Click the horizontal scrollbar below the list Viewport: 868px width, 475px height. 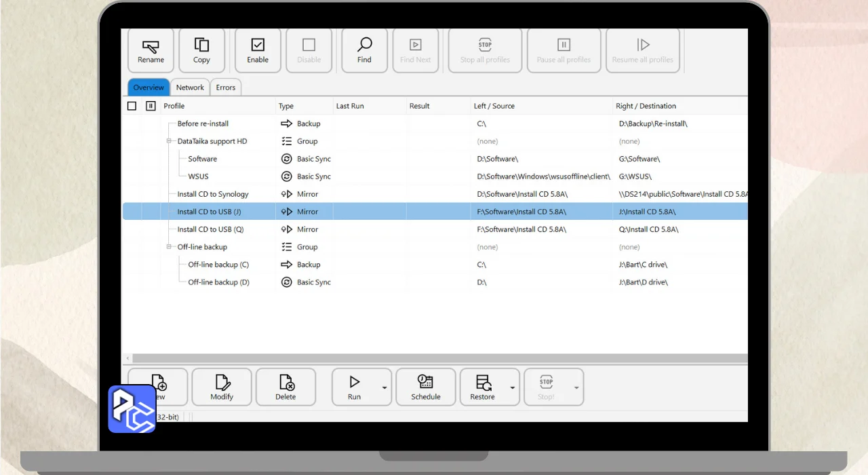[x=435, y=358]
